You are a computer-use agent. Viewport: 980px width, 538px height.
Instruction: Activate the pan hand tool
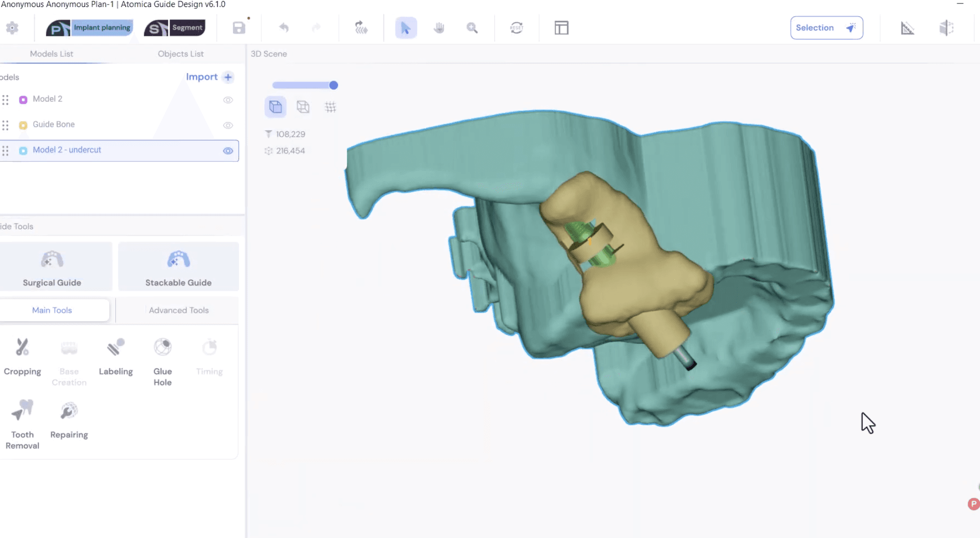[x=439, y=28]
